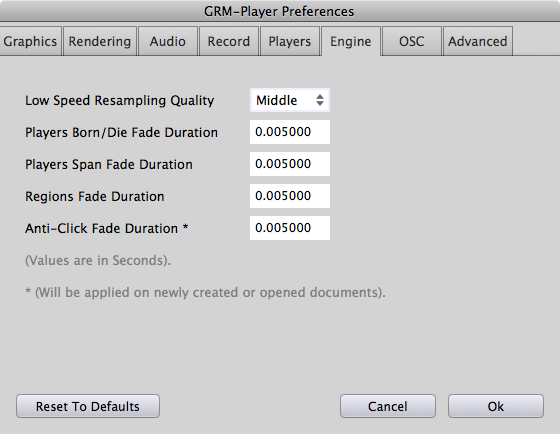The height and width of the screenshot is (434, 560).
Task: Open the Players tab
Action: 290,41
